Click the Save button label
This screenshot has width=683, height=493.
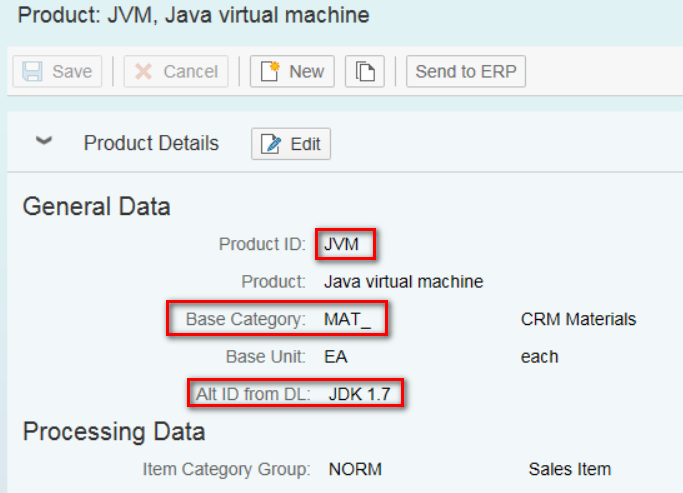point(72,71)
